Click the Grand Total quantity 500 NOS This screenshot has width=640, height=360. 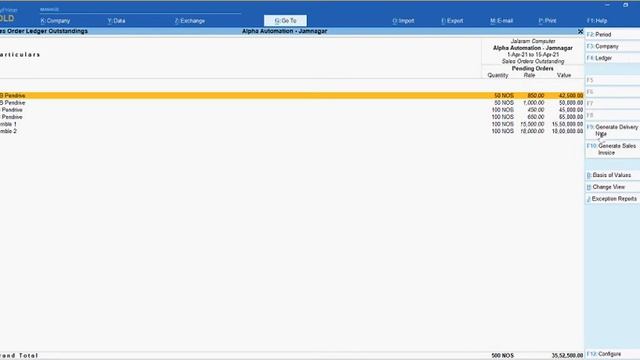[502, 356]
